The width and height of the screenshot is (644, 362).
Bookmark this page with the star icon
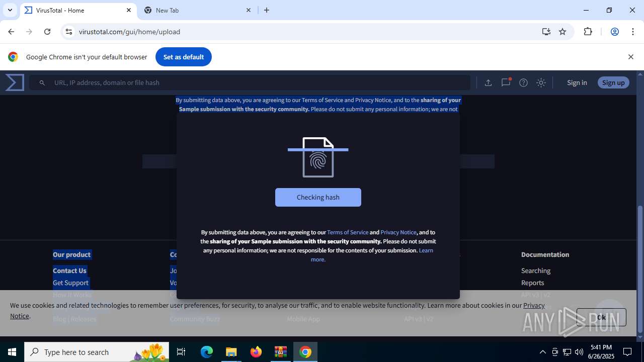(562, 32)
